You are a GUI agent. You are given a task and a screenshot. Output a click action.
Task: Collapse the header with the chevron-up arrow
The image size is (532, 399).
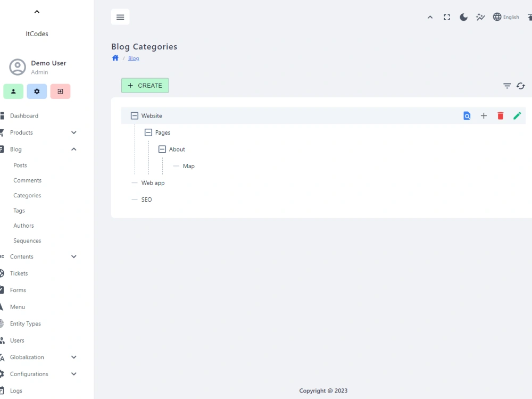pos(430,16)
